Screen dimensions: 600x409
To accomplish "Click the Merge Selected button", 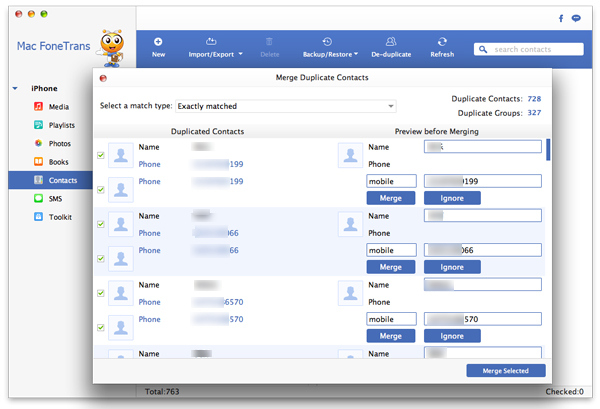I will click(505, 370).
